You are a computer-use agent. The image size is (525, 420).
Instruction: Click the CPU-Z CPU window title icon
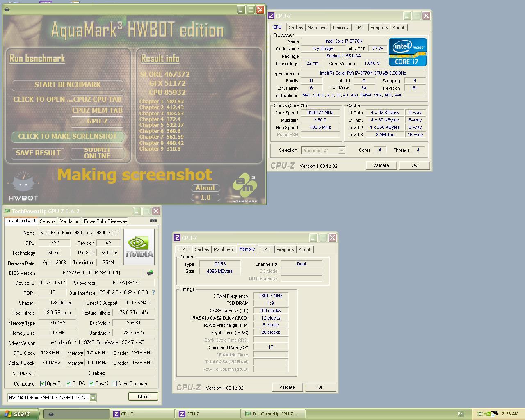pyautogui.click(x=271, y=16)
